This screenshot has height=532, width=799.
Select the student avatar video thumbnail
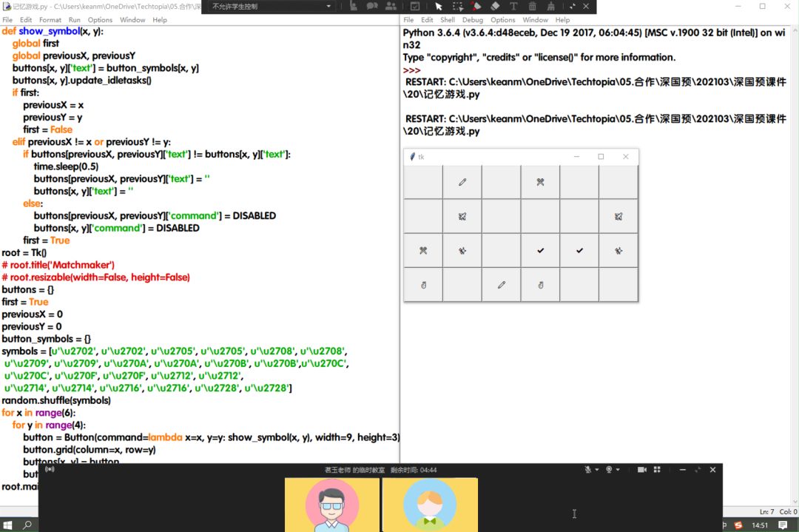click(x=430, y=505)
